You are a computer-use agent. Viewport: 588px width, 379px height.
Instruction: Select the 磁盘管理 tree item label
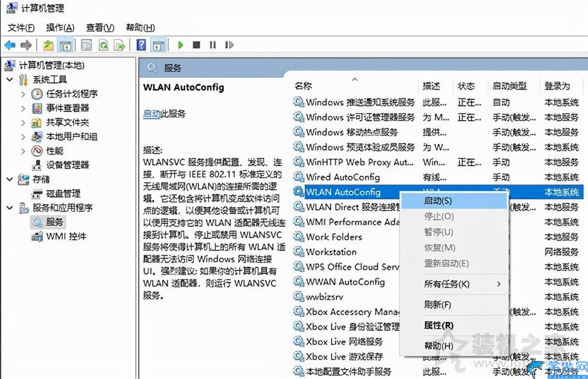pos(63,194)
